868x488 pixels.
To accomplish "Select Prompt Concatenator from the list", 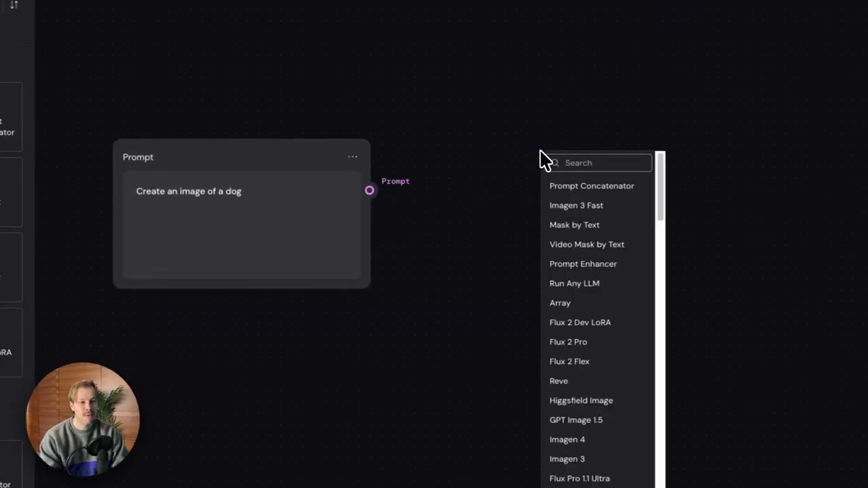I will (591, 186).
